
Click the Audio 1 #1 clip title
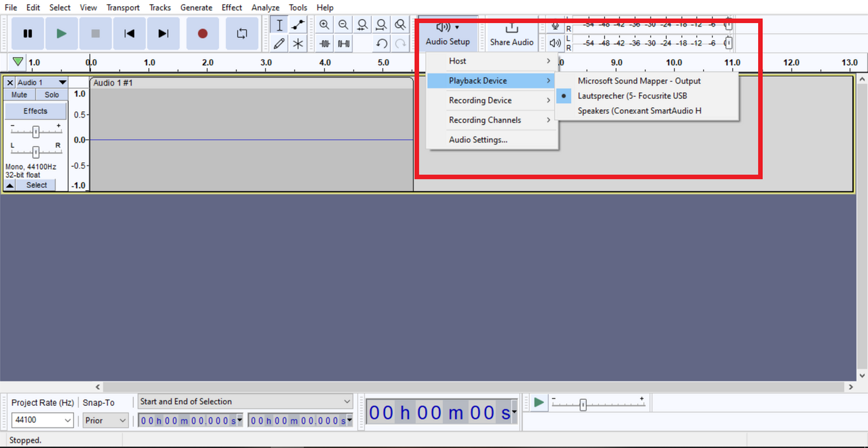113,83
